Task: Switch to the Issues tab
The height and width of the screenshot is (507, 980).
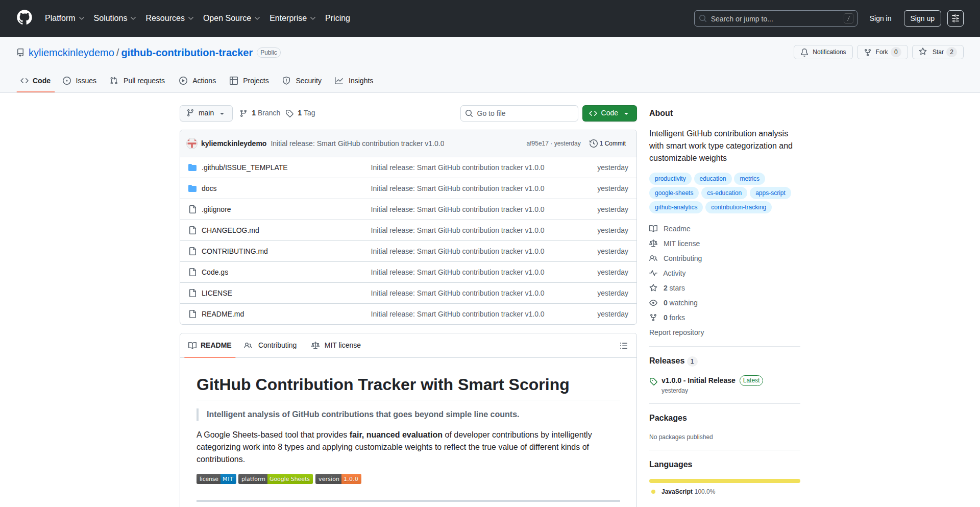Action: click(80, 81)
